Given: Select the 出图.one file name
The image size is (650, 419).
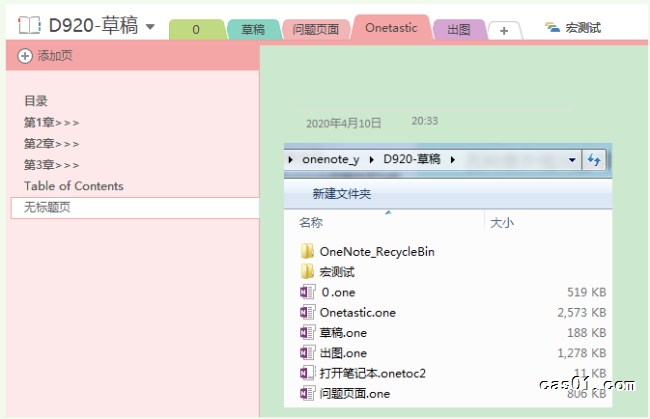Looking at the screenshot, I should [343, 353].
